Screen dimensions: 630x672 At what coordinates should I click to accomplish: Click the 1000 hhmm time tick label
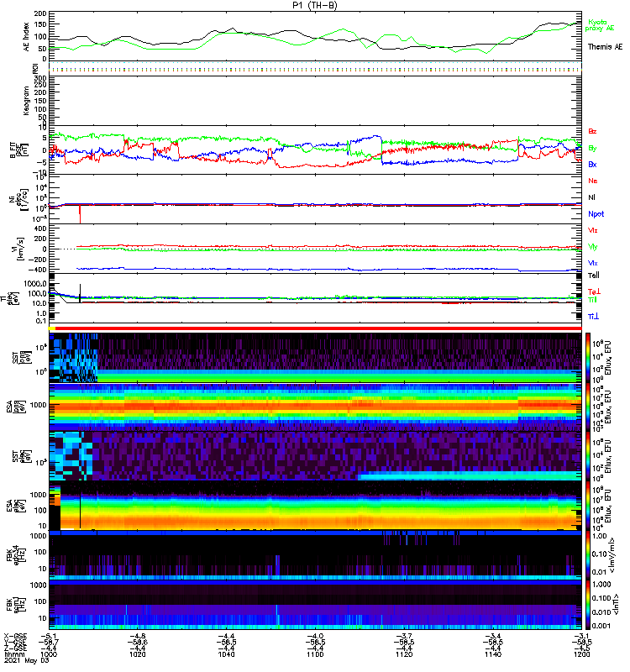pos(49,654)
